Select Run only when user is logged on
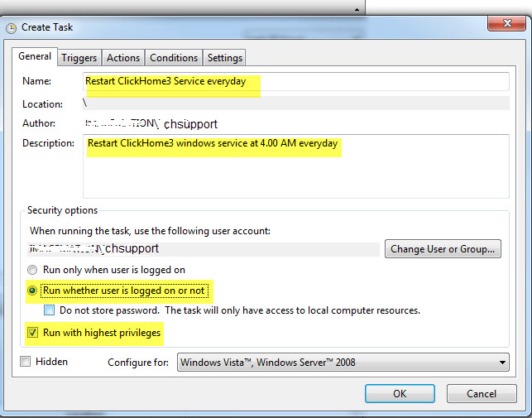This screenshot has width=532, height=418. [x=33, y=270]
